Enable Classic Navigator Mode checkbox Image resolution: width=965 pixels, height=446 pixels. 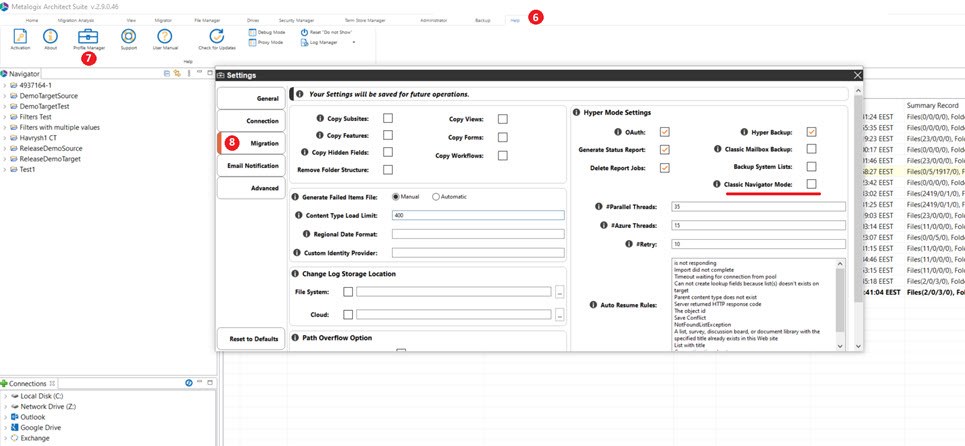[812, 184]
